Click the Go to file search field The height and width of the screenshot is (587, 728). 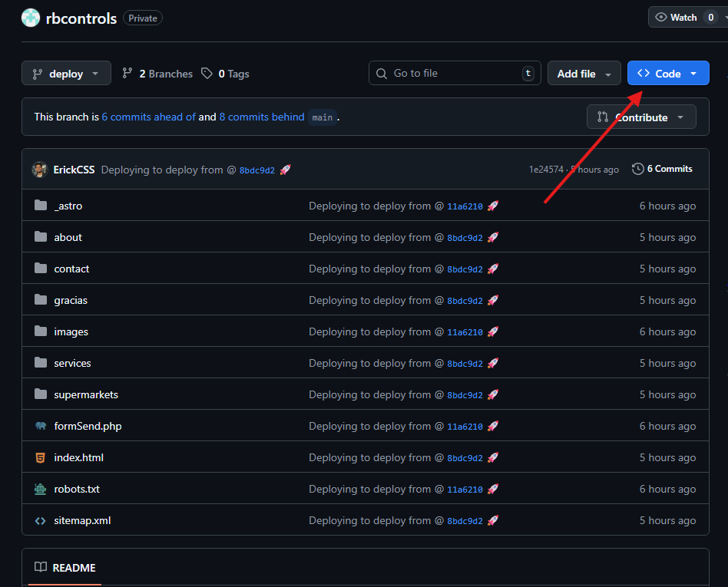click(x=455, y=74)
